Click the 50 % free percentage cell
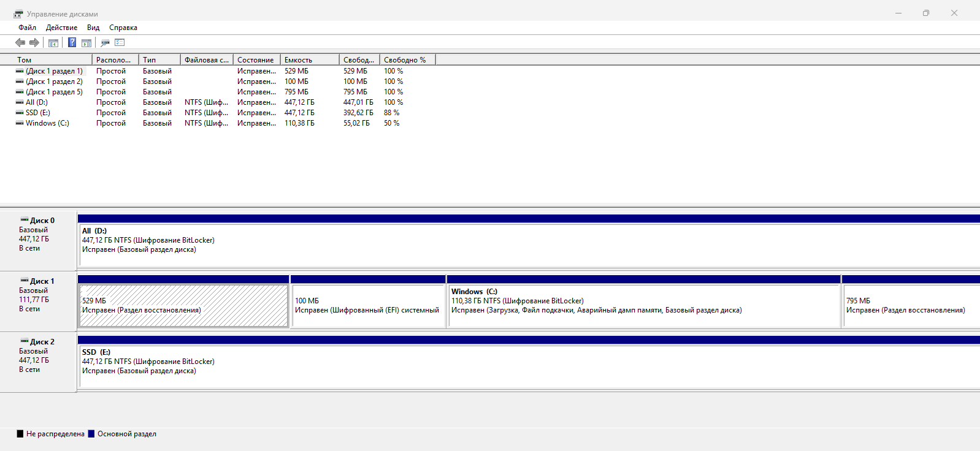 tap(392, 123)
